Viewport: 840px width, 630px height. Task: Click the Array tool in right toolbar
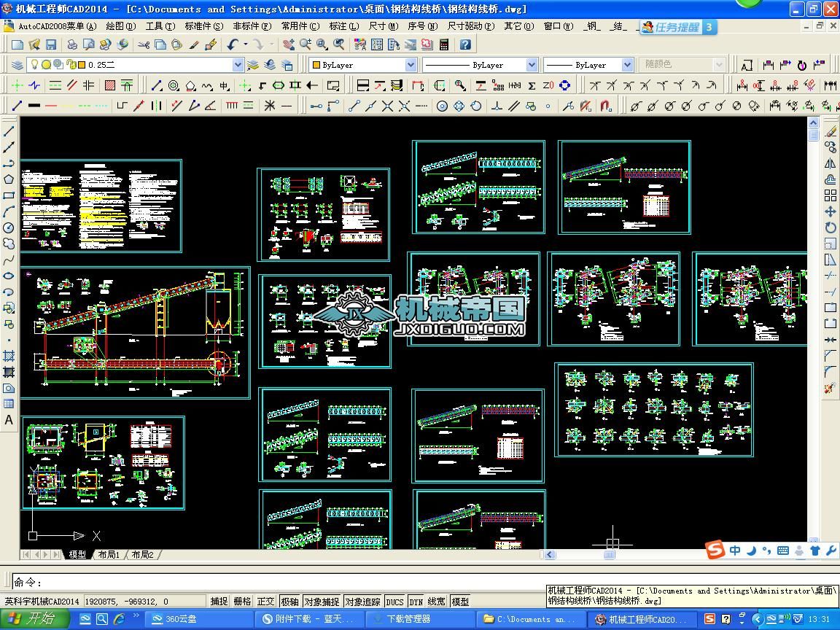[831, 195]
